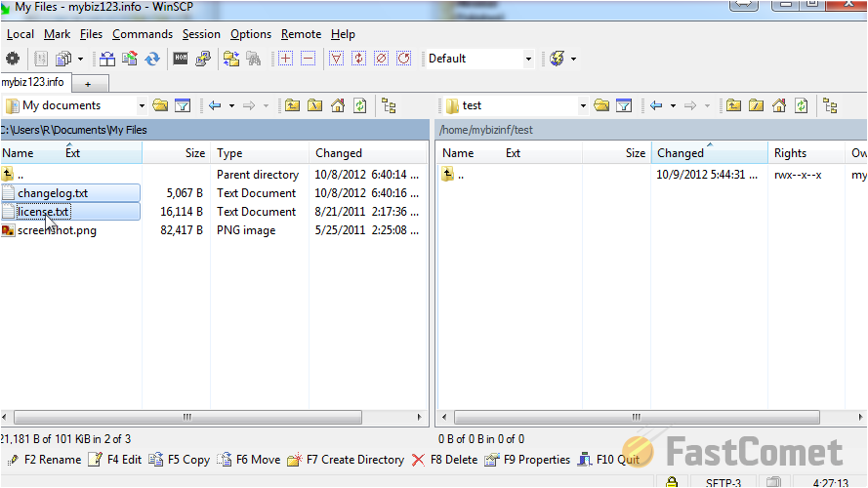Click the remote Root Directory icon

pyautogui.click(x=756, y=105)
